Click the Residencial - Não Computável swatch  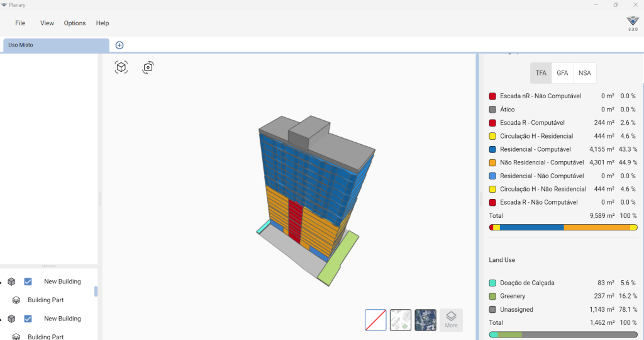coord(492,176)
